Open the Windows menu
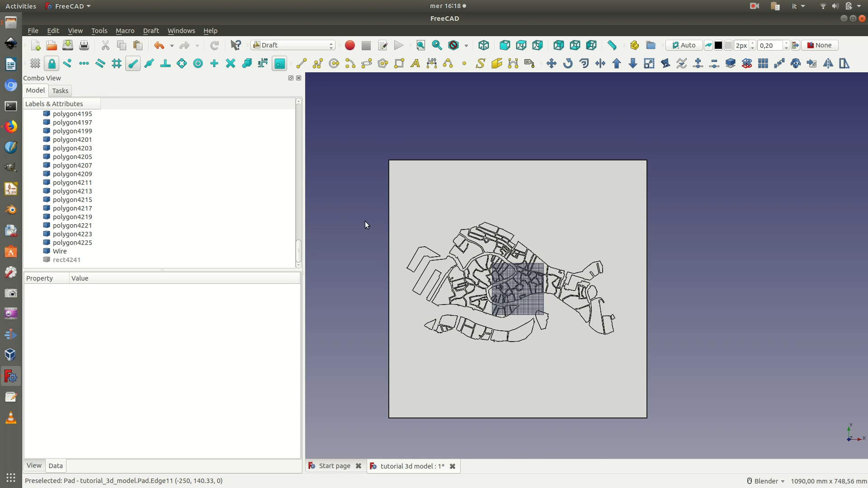 [x=181, y=31]
